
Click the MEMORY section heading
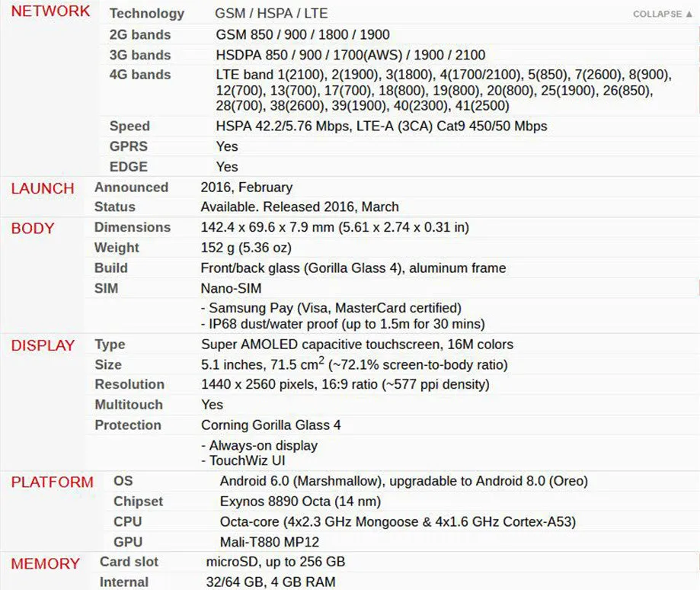pyautogui.click(x=45, y=563)
